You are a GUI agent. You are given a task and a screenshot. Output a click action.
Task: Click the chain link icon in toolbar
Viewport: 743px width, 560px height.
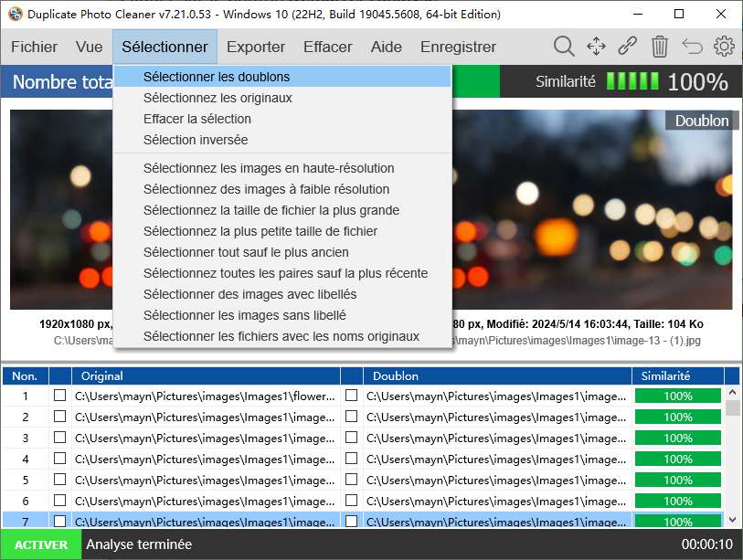(627, 47)
